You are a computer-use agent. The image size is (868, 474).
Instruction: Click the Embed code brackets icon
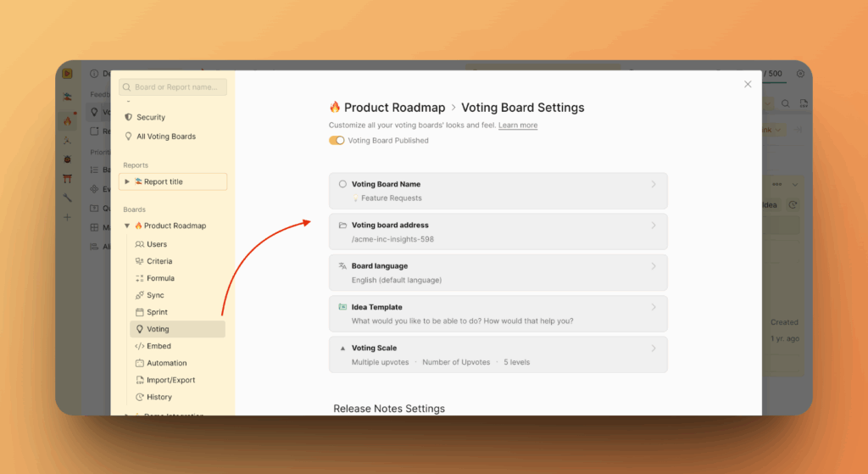coord(140,346)
